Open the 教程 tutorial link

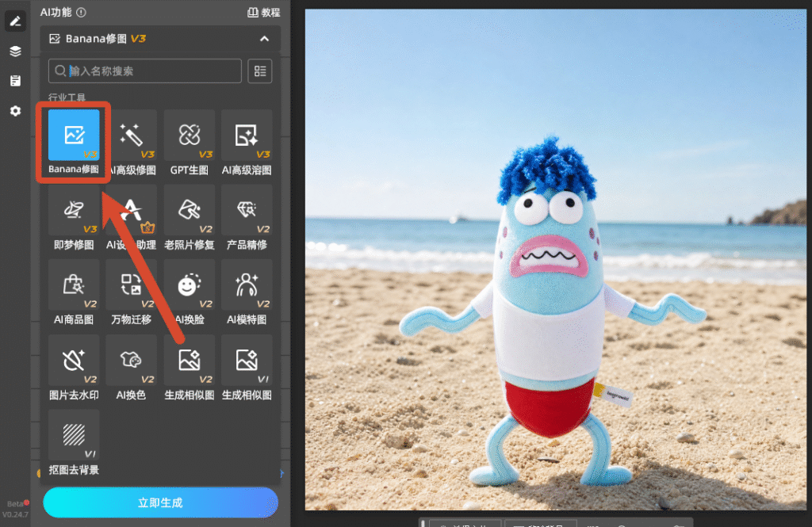(x=263, y=13)
